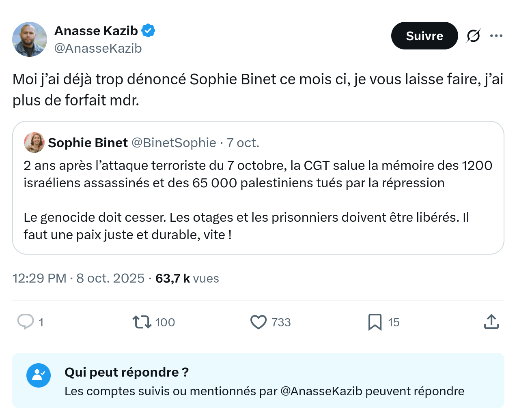517x420 pixels.
Task: Click the repost arrows icon
Action: click(142, 322)
